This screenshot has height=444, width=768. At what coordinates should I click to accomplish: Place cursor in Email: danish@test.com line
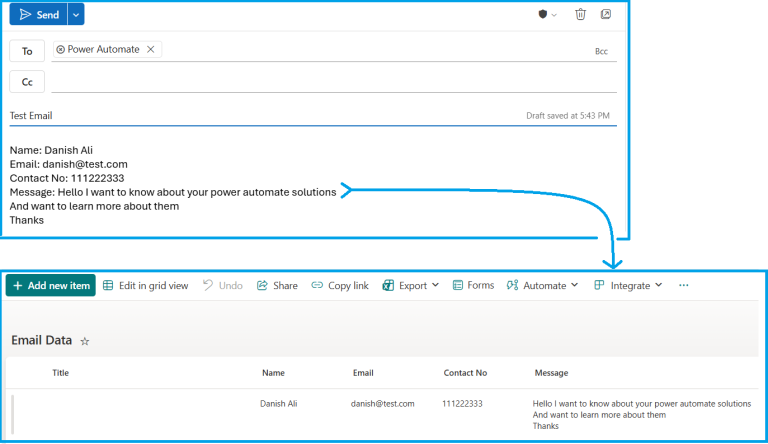69,164
